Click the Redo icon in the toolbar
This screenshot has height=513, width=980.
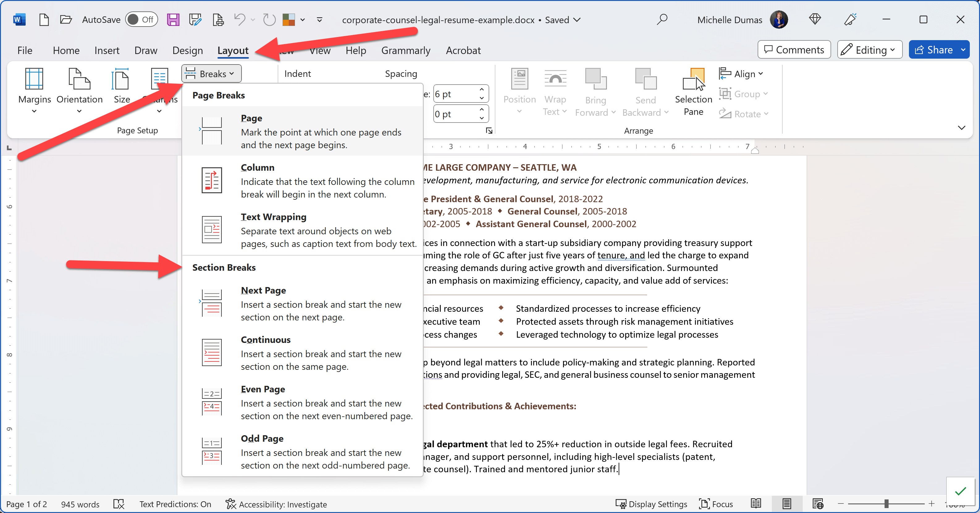[270, 19]
